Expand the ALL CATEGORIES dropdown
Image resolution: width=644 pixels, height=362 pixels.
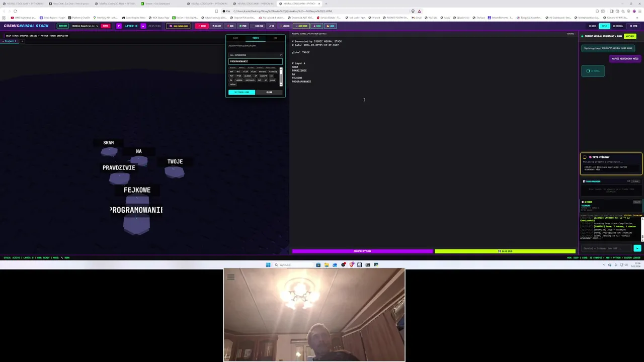point(256,55)
